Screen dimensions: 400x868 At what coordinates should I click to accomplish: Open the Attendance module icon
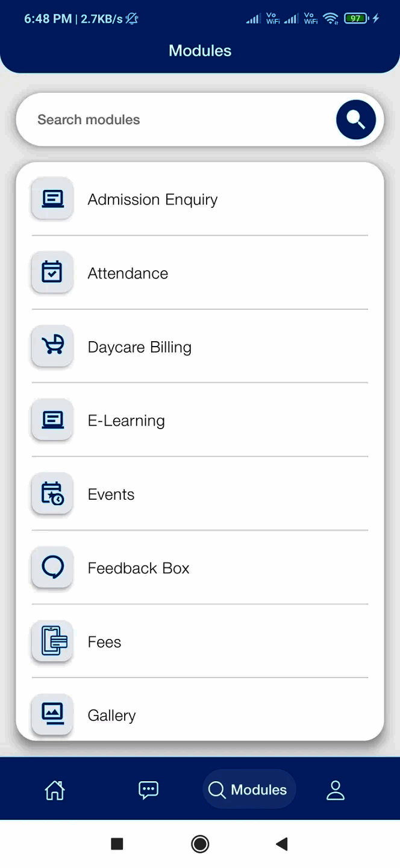(x=52, y=272)
